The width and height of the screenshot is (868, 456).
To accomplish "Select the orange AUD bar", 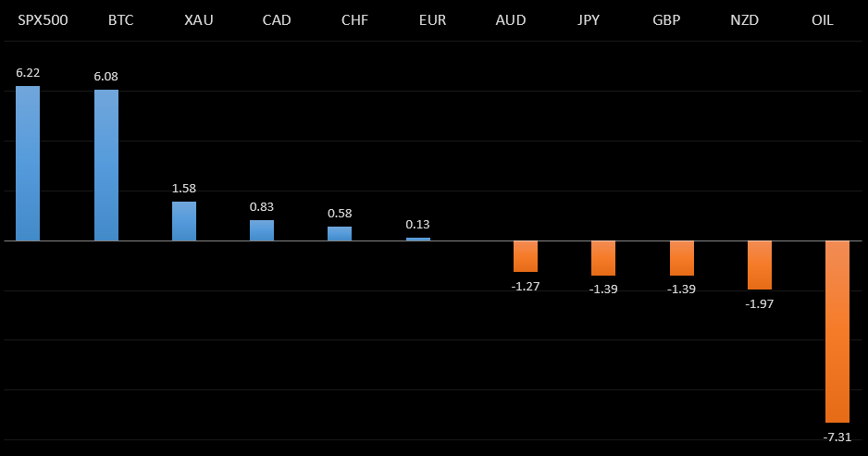I will click(x=526, y=255).
